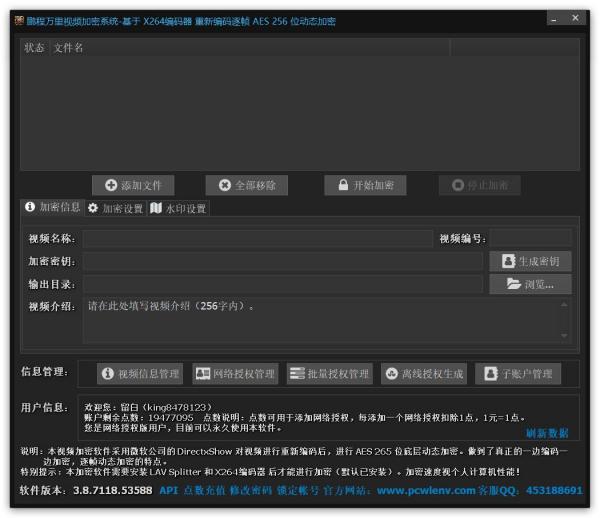Viewport: 600px width, 518px height.
Task: Click the version number 3.8.7118.53588
Action: click(112, 490)
